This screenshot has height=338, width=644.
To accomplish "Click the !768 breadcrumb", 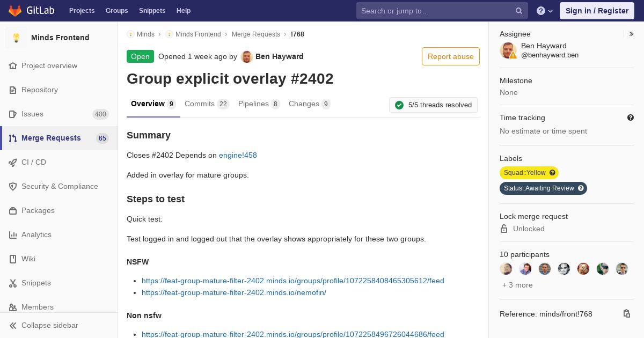I will [297, 34].
